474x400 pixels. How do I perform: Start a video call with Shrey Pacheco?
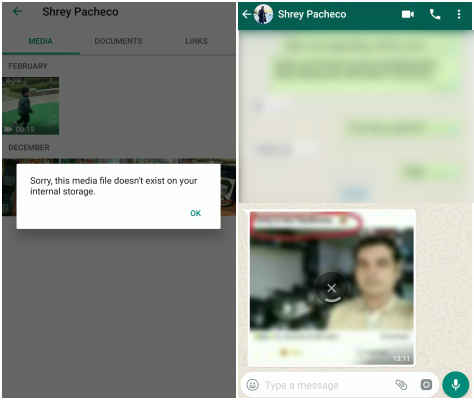click(407, 14)
